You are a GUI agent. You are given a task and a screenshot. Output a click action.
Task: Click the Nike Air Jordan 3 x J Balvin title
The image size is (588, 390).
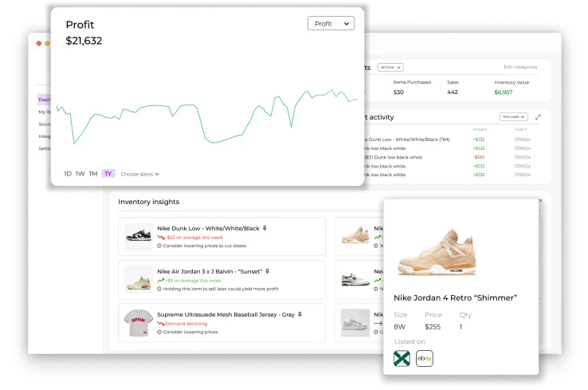[x=210, y=271]
